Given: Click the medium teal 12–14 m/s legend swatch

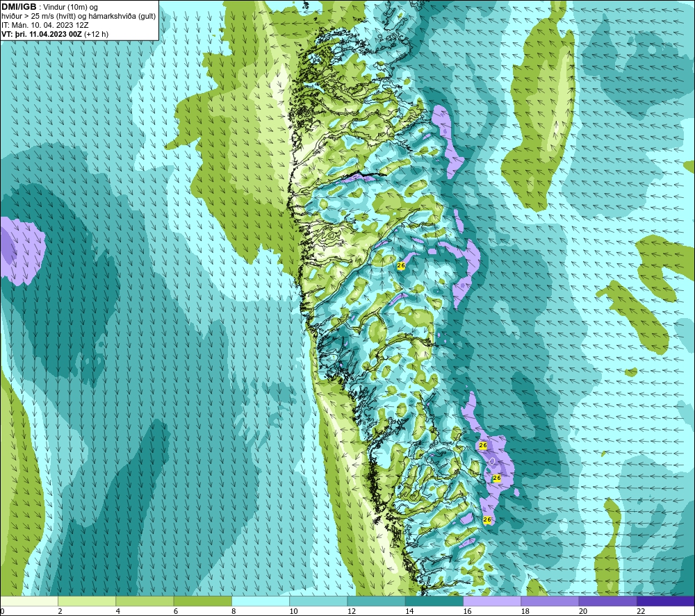Looking at the screenshot, I should (x=376, y=601).
